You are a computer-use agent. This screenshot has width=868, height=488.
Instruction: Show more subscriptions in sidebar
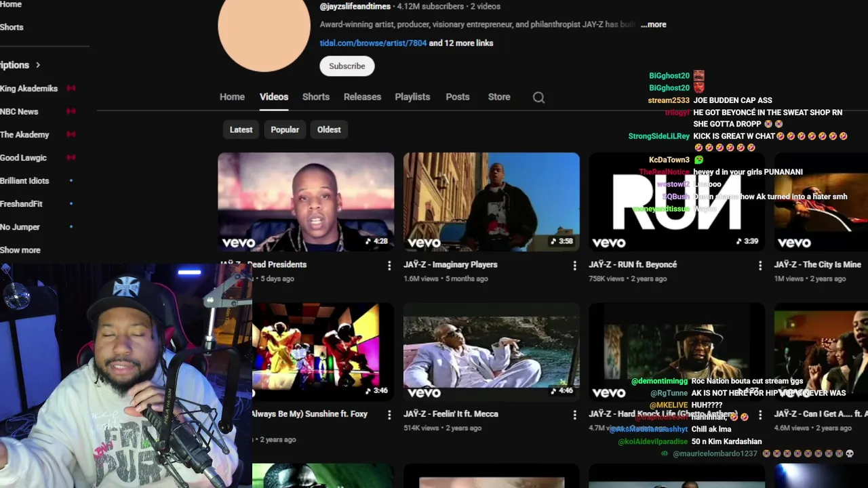tap(20, 250)
